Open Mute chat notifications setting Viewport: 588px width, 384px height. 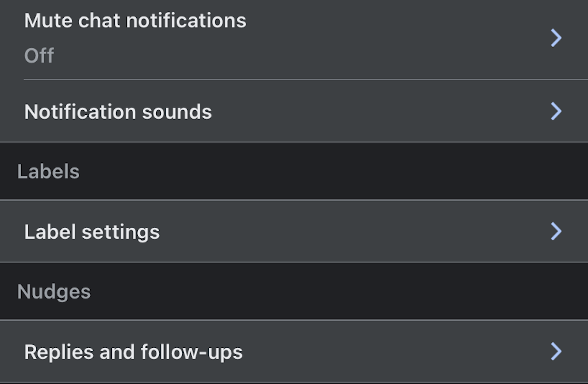294,38
